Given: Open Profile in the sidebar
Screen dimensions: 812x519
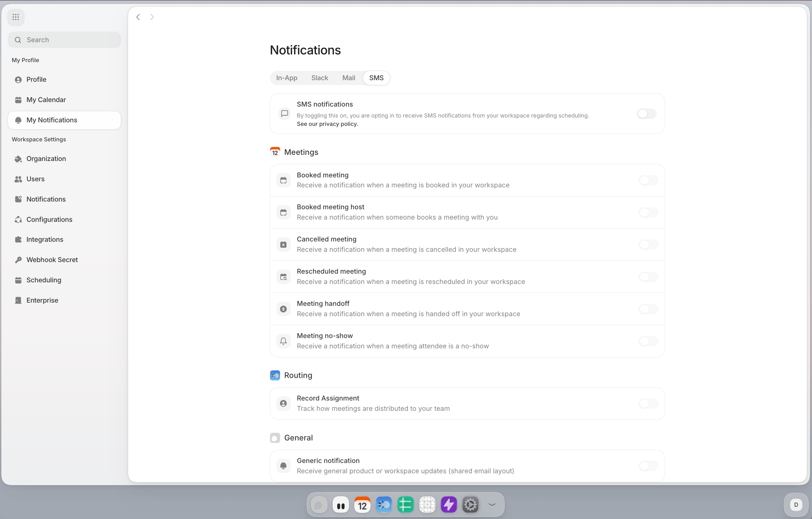Looking at the screenshot, I should click(64, 79).
